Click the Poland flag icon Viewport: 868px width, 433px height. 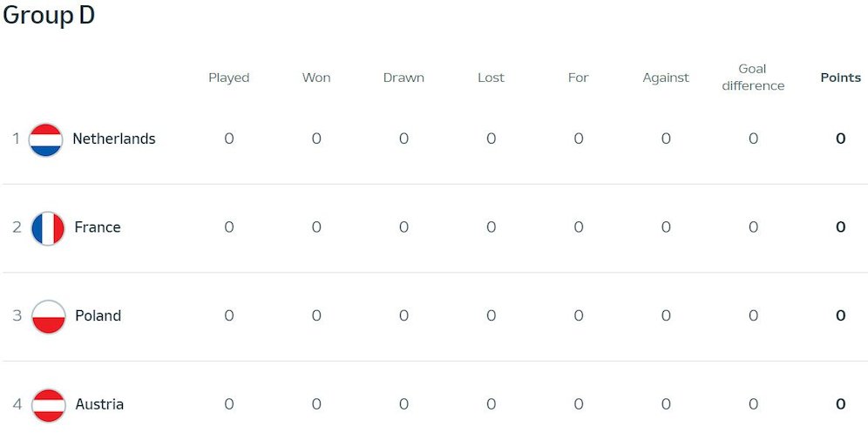[x=48, y=316]
